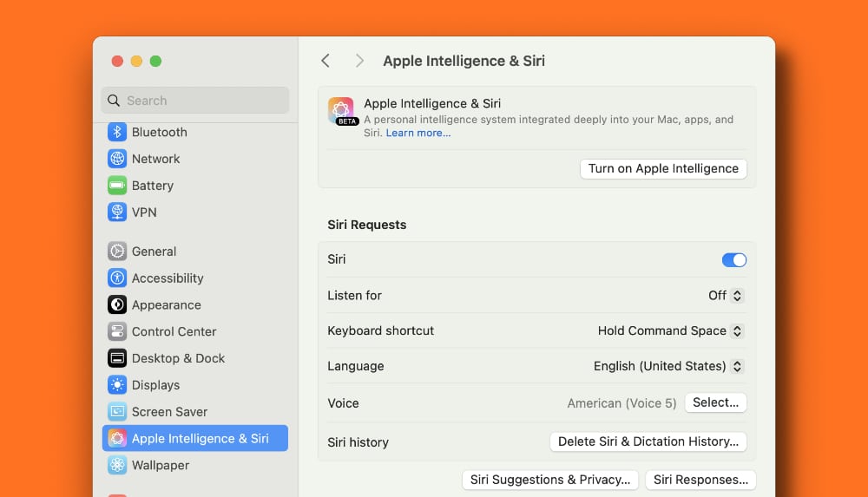Open Accessibility settings label
The width and height of the screenshot is (868, 497).
(x=168, y=278)
